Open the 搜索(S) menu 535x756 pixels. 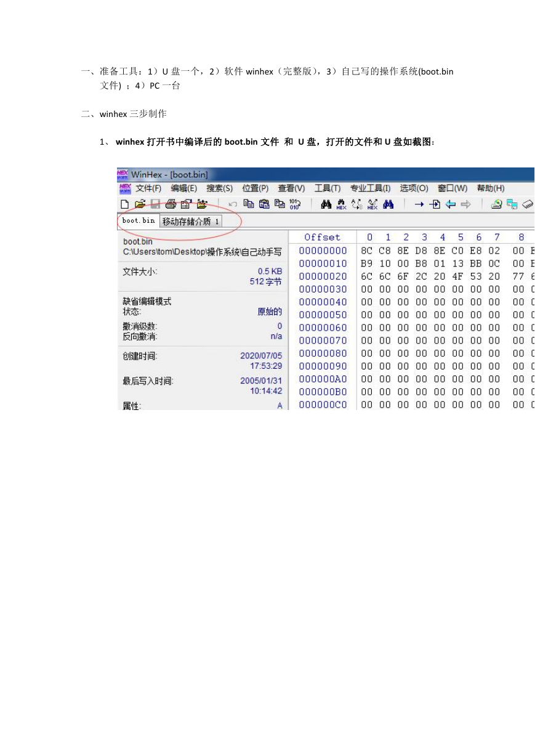[x=220, y=188]
